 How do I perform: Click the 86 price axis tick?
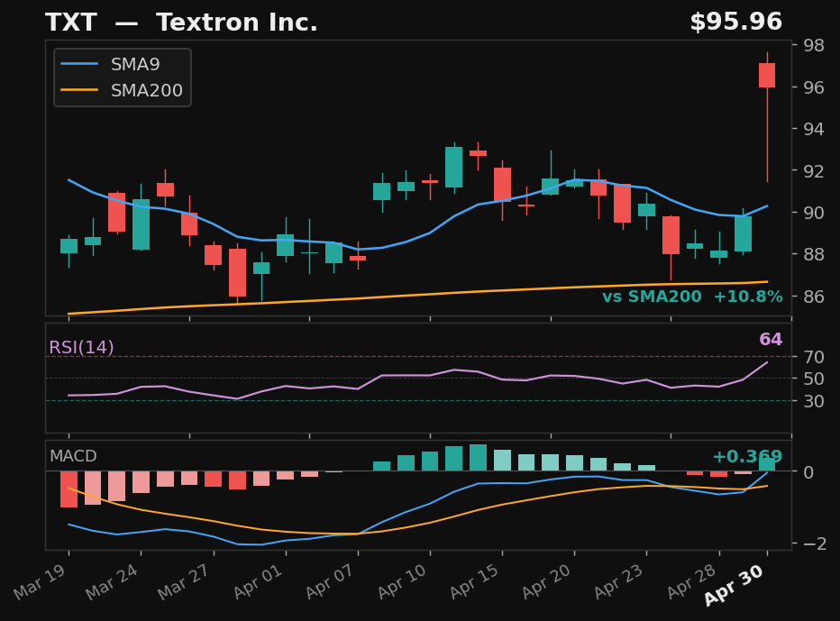point(814,297)
